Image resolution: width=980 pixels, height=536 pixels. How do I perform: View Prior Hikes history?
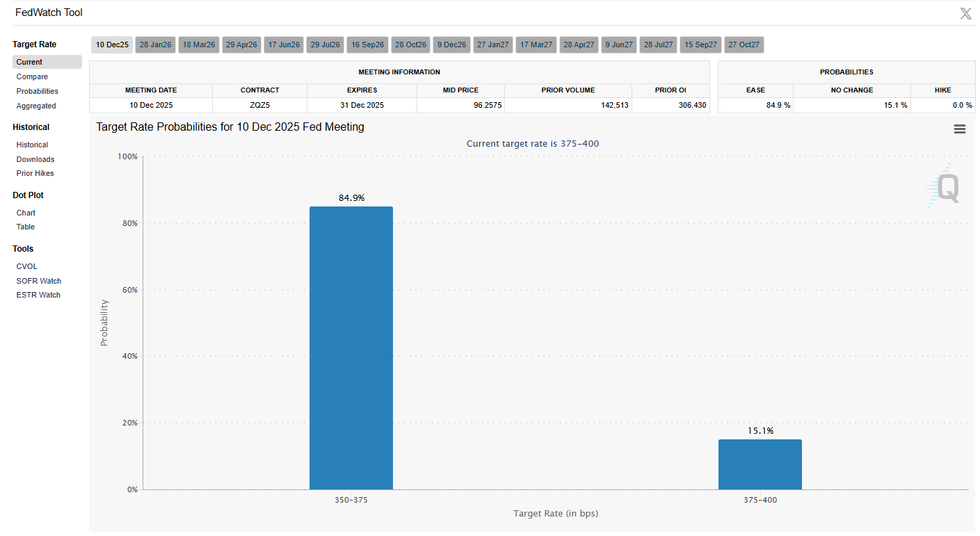(x=35, y=173)
